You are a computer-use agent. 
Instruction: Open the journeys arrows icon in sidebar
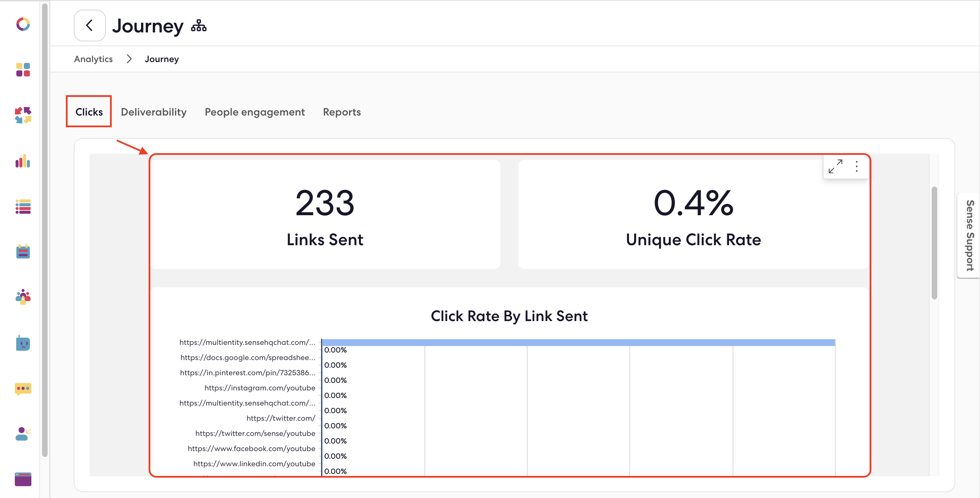click(x=22, y=115)
